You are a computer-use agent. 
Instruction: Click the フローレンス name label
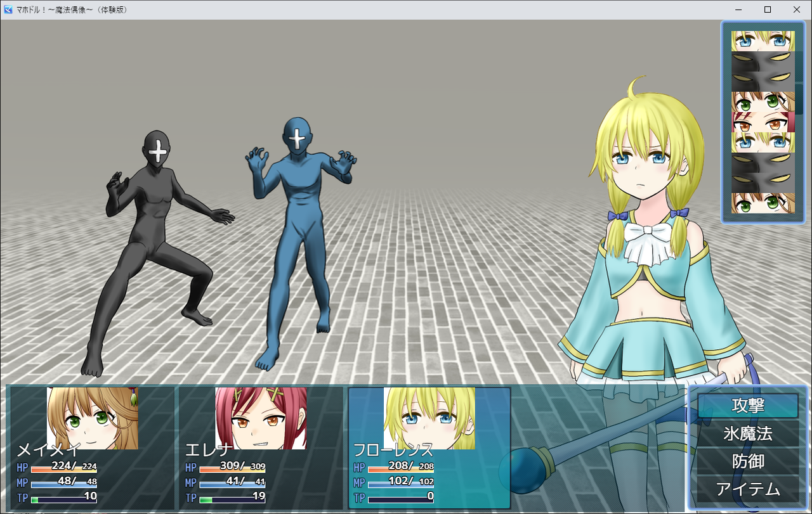pyautogui.click(x=393, y=450)
